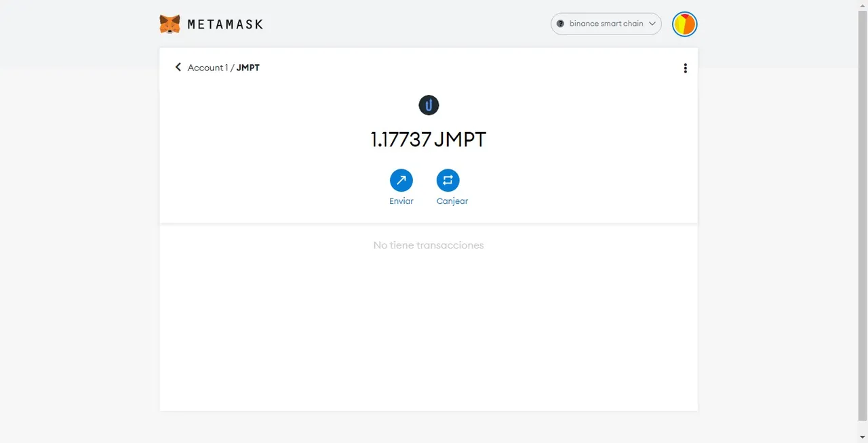This screenshot has height=443, width=868.
Task: Click the Account 1 / JMPT breadcrumb text
Action: (x=224, y=68)
